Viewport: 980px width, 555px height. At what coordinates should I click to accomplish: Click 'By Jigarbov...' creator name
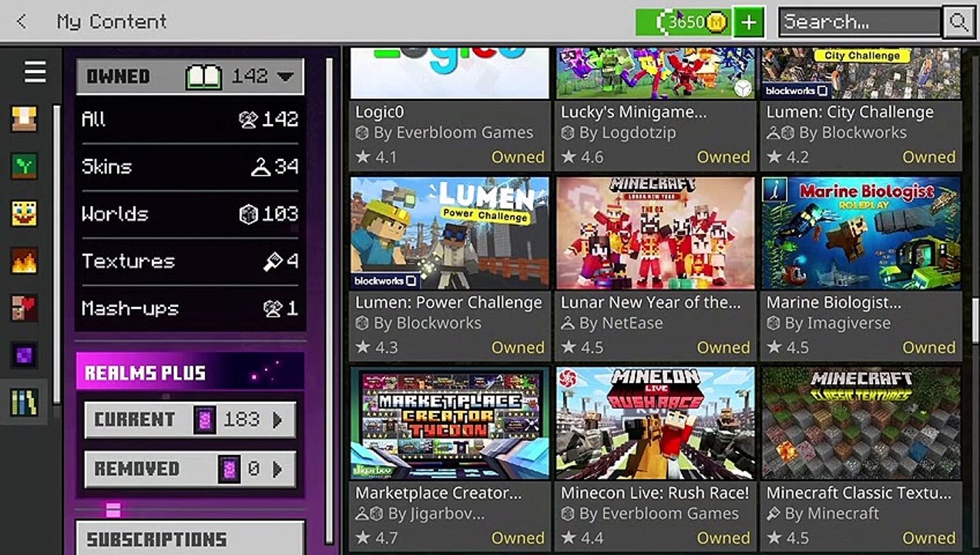point(436,514)
